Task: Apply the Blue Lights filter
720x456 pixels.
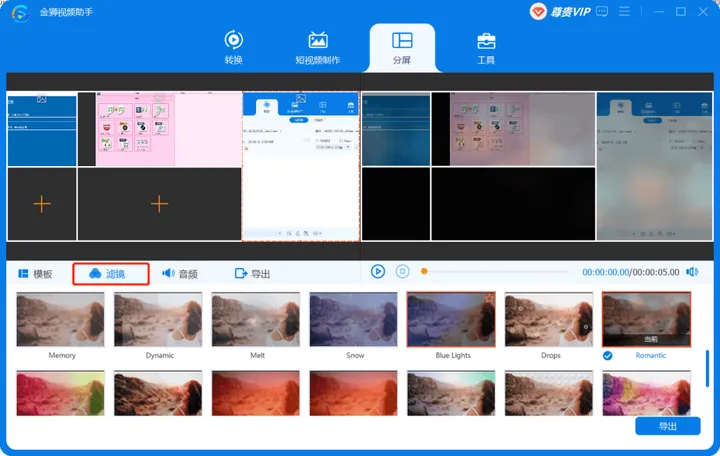Action: point(451,320)
